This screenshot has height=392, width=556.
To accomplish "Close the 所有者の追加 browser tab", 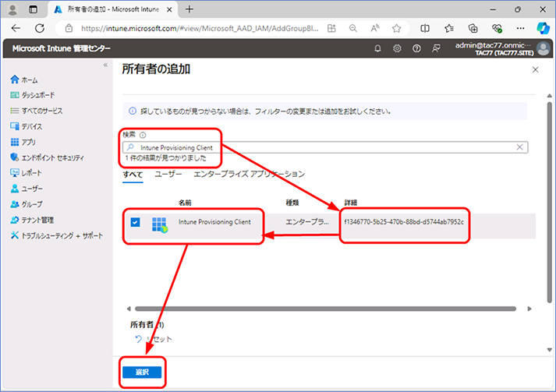I will (x=169, y=9).
